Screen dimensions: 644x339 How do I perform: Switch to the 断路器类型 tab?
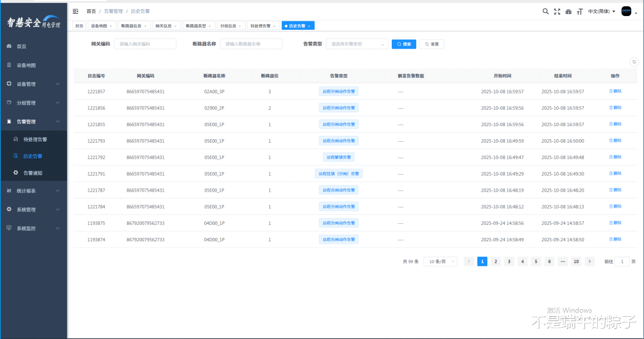[x=198, y=26]
